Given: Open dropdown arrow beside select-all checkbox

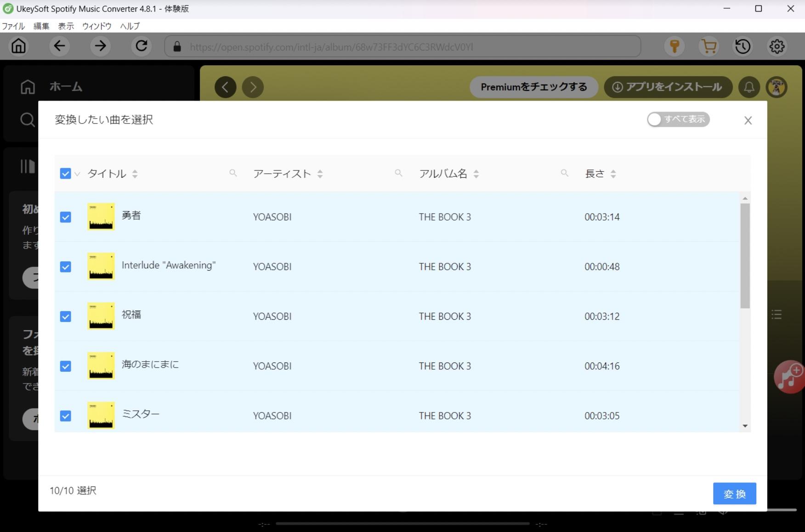Looking at the screenshot, I should [x=77, y=174].
